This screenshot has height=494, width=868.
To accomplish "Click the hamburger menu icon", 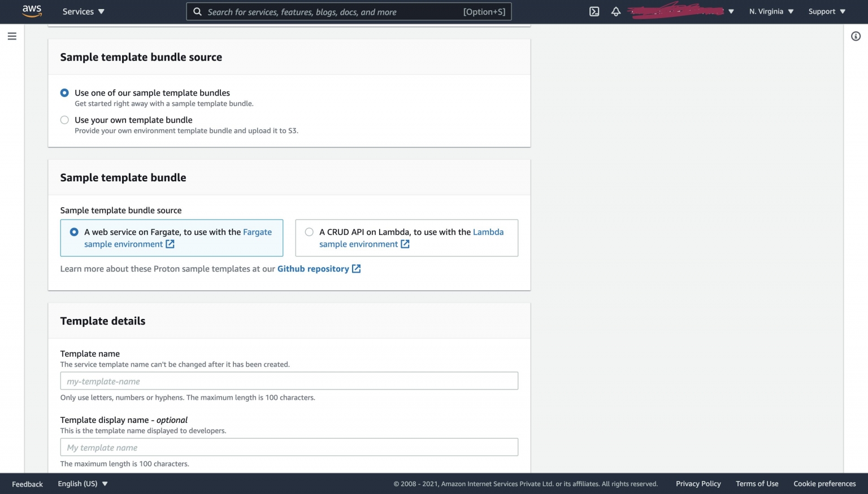I will (12, 36).
